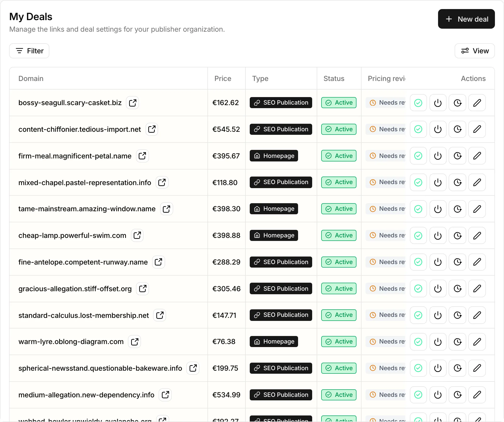Click power icon for content-chiffonier row
This screenshot has width=504, height=422.
438,129
